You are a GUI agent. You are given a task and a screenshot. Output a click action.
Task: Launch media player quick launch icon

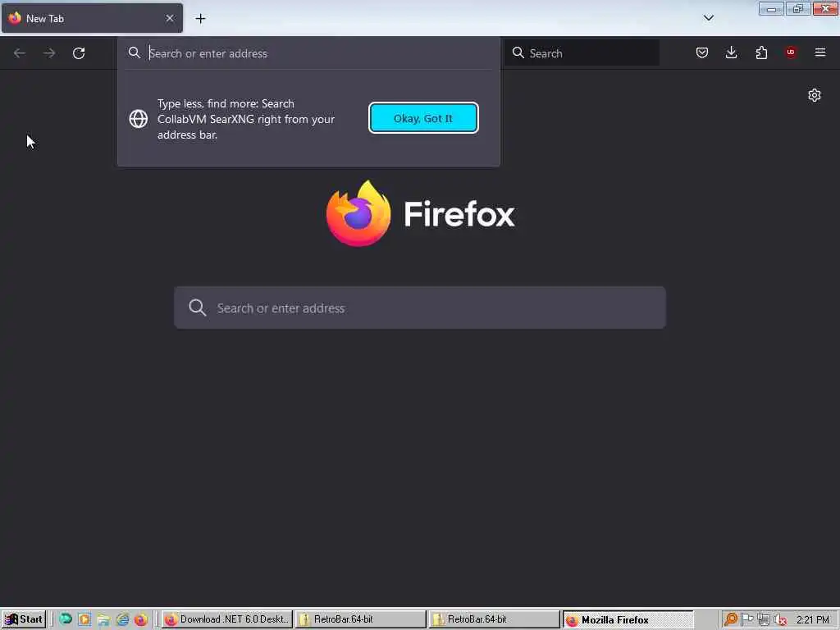84,620
